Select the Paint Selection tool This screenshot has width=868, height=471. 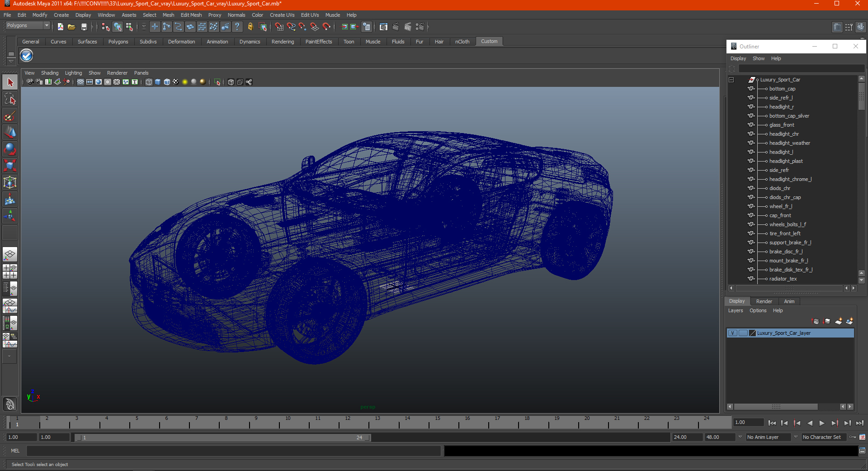click(x=10, y=116)
